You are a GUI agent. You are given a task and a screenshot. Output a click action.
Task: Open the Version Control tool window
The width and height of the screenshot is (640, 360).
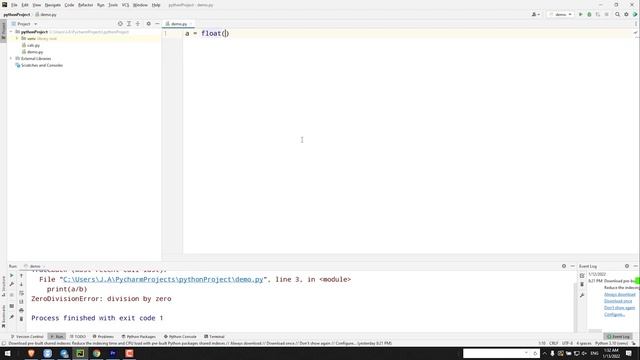(x=27, y=336)
